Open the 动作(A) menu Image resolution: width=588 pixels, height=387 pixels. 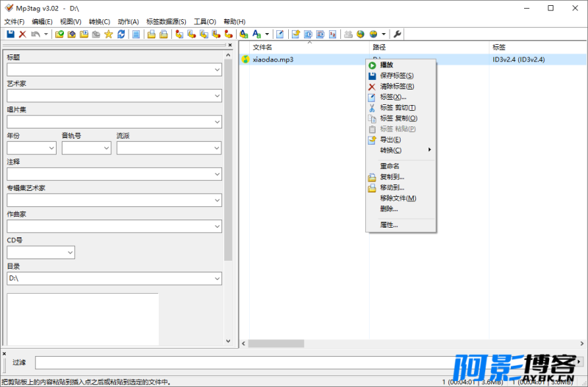128,22
